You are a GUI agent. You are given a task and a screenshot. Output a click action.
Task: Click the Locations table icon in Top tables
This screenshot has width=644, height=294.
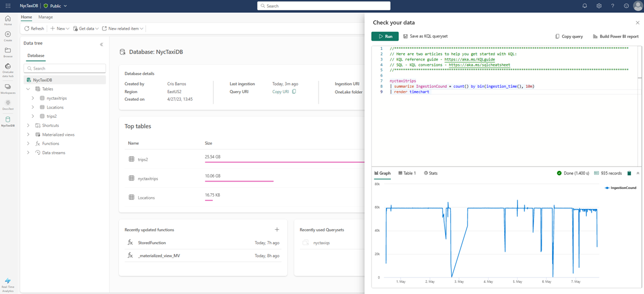click(131, 198)
